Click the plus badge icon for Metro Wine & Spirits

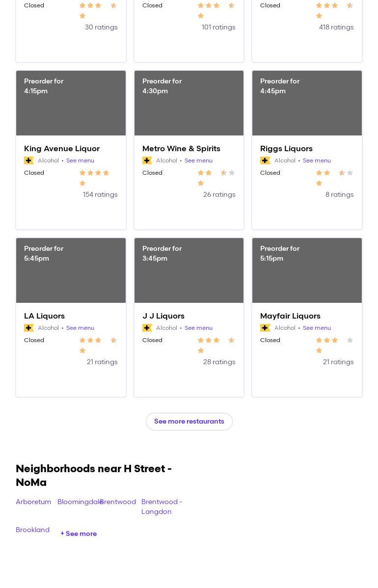(x=147, y=160)
